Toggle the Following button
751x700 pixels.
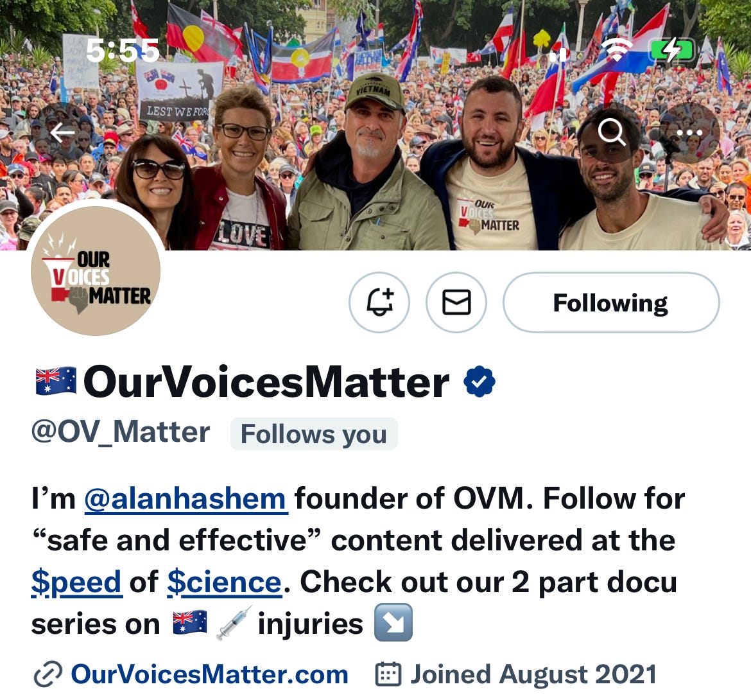click(610, 302)
